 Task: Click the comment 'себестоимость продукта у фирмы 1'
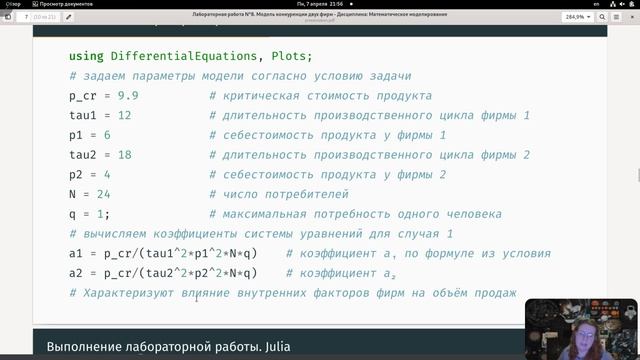pos(334,135)
